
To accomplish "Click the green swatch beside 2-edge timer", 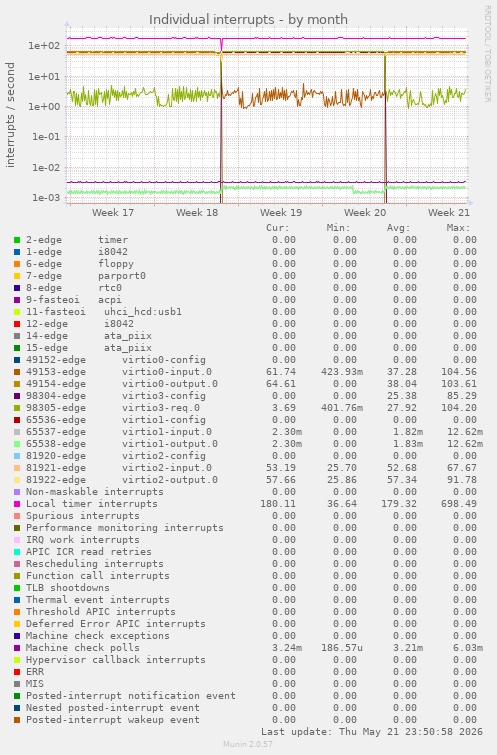I will 17,240.
